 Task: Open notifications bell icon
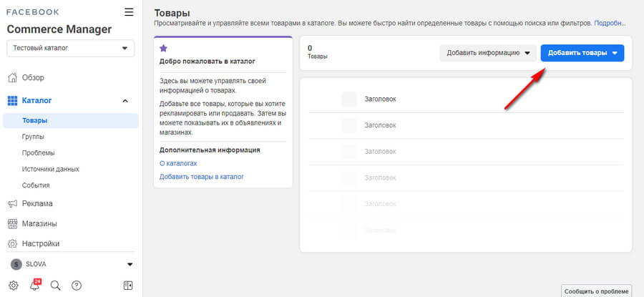[x=34, y=285]
